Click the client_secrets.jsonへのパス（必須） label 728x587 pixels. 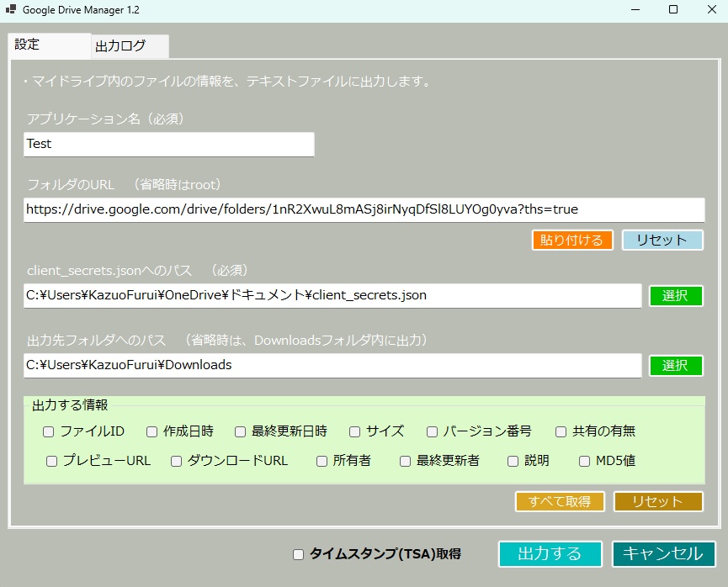(138, 271)
